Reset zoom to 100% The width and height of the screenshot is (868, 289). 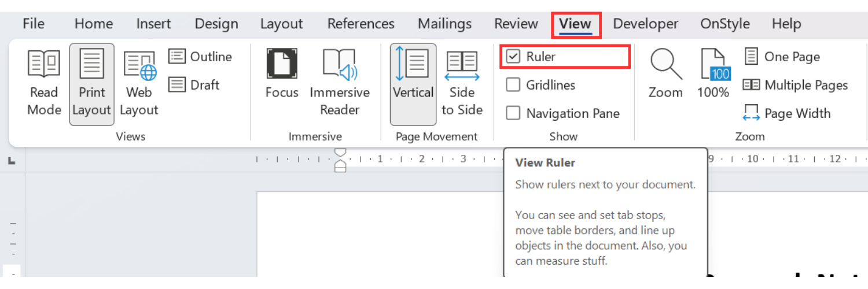(713, 74)
